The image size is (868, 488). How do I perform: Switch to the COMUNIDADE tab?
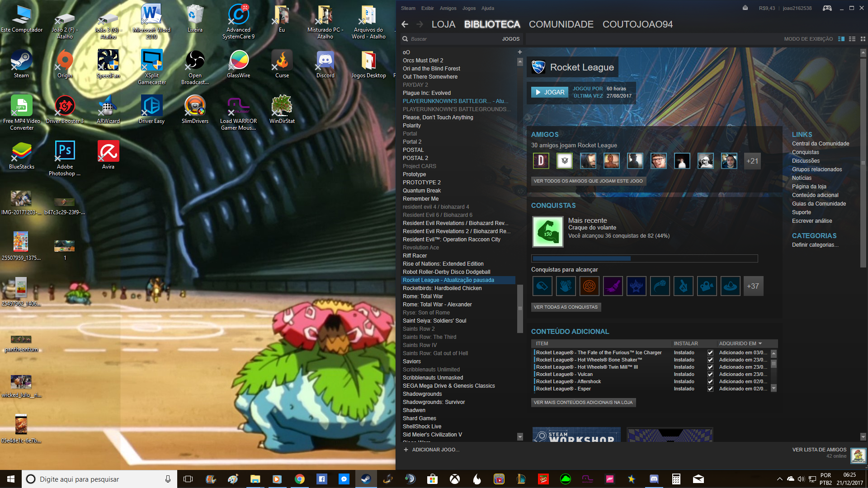click(x=561, y=24)
